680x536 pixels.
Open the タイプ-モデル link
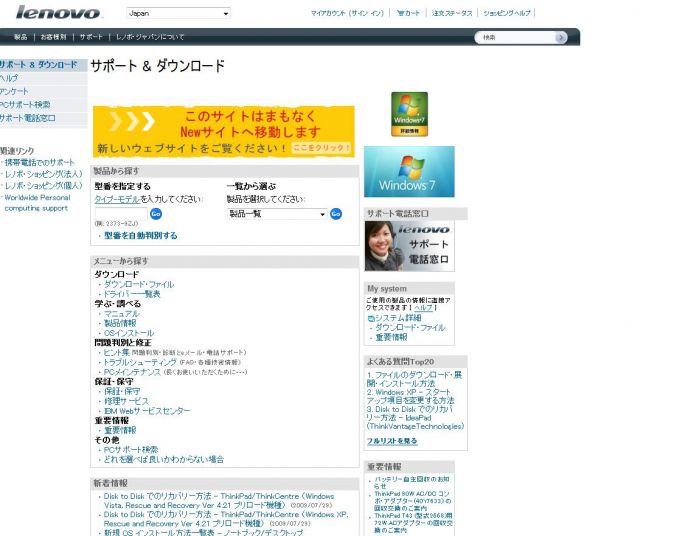[117, 199]
